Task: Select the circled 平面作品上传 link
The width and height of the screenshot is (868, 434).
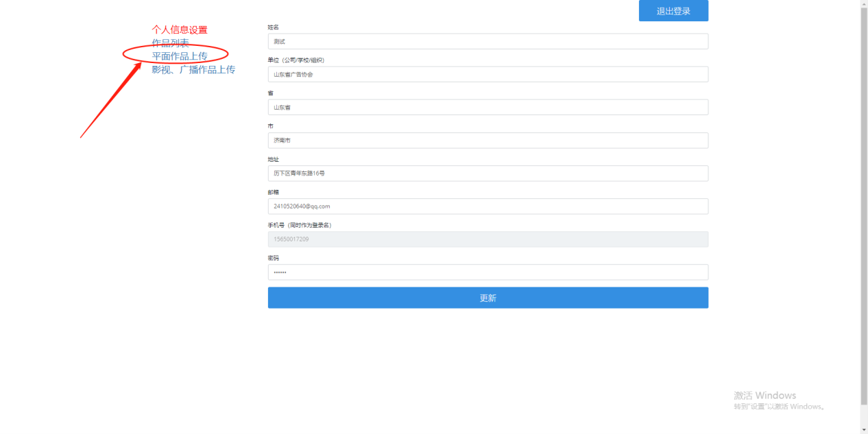Action: click(179, 56)
